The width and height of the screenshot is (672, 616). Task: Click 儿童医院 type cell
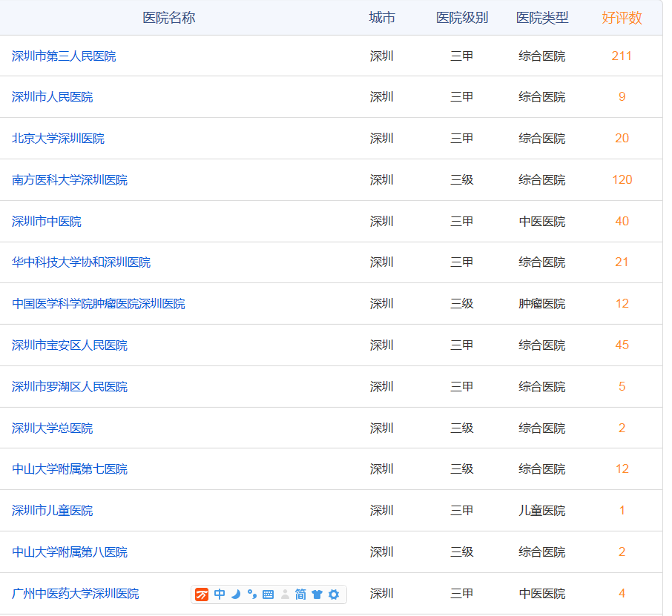pyautogui.click(x=542, y=511)
